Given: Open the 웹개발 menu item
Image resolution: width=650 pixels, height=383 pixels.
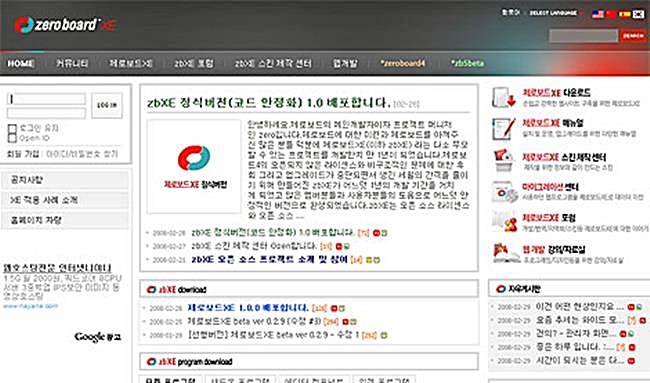Looking at the screenshot, I should [x=345, y=63].
